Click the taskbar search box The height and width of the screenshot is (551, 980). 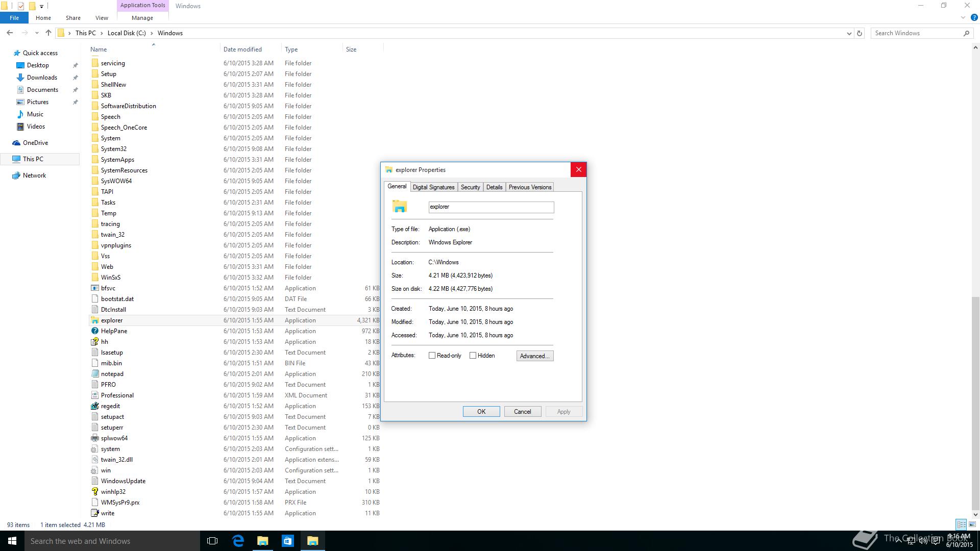pyautogui.click(x=112, y=541)
